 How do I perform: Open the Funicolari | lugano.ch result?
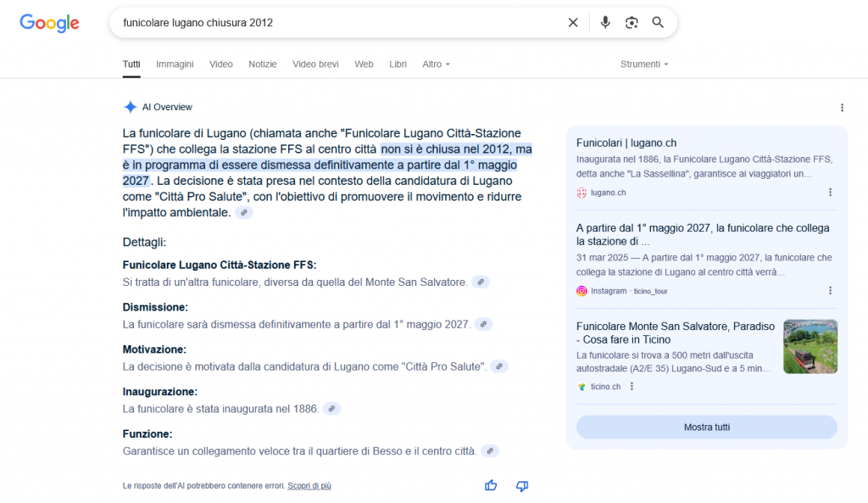626,143
